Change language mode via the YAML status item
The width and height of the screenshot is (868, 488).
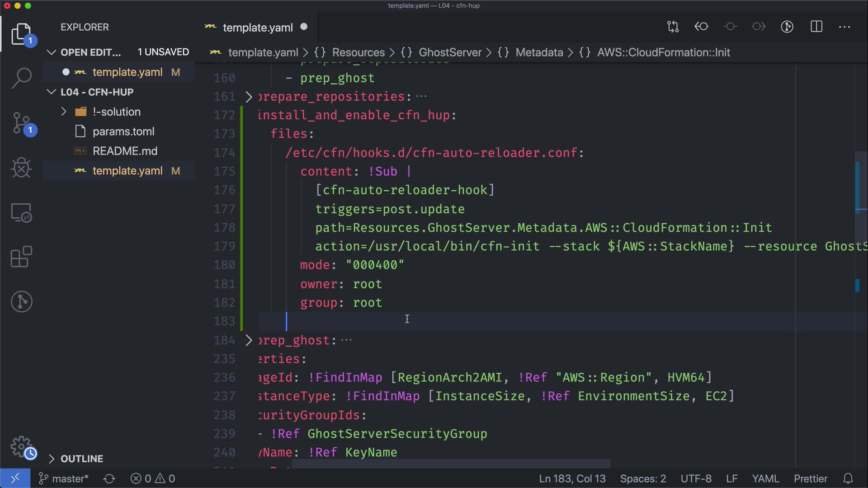(765, 479)
